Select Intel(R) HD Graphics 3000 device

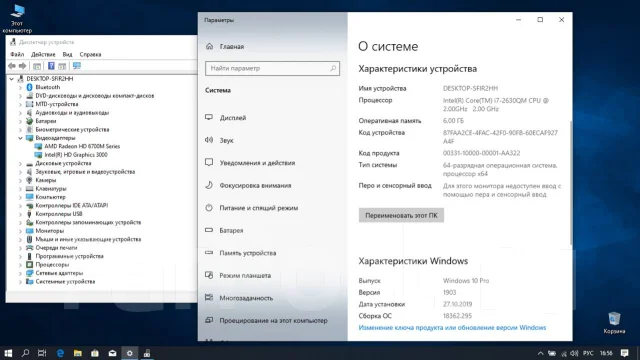[x=76, y=155]
